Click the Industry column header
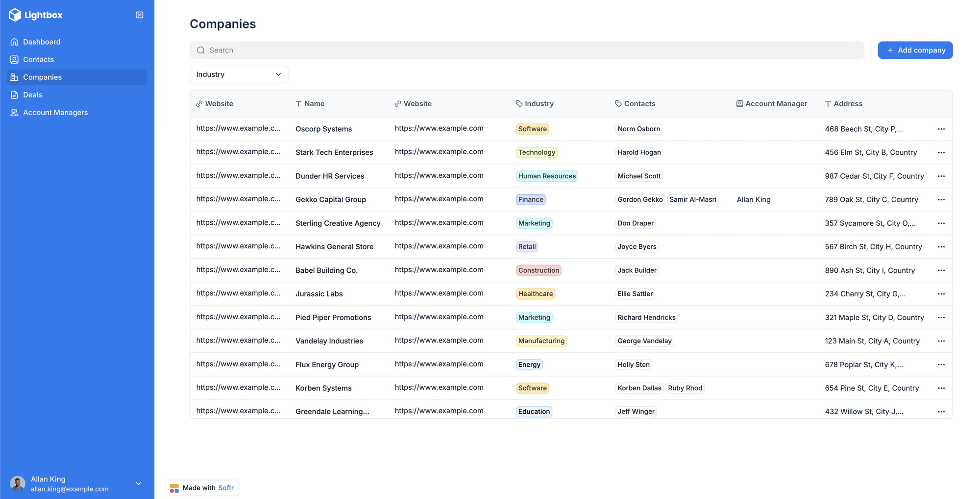The image size is (980, 499). (x=535, y=104)
